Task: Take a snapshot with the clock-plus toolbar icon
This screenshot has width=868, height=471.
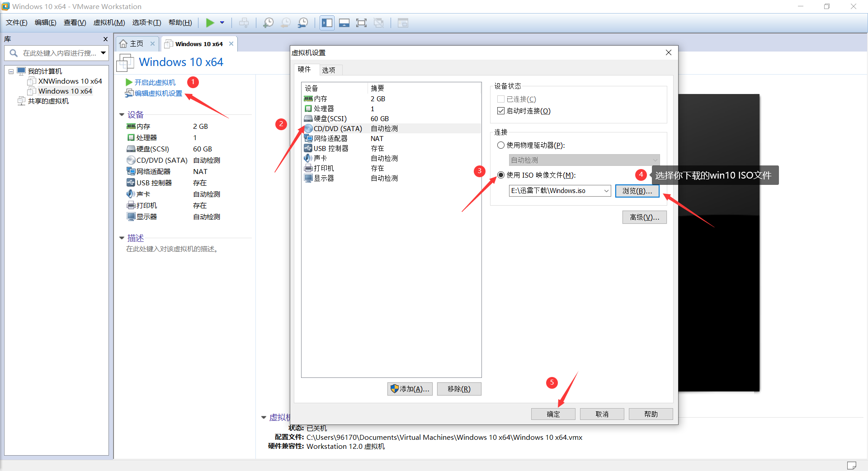Action: coord(268,23)
